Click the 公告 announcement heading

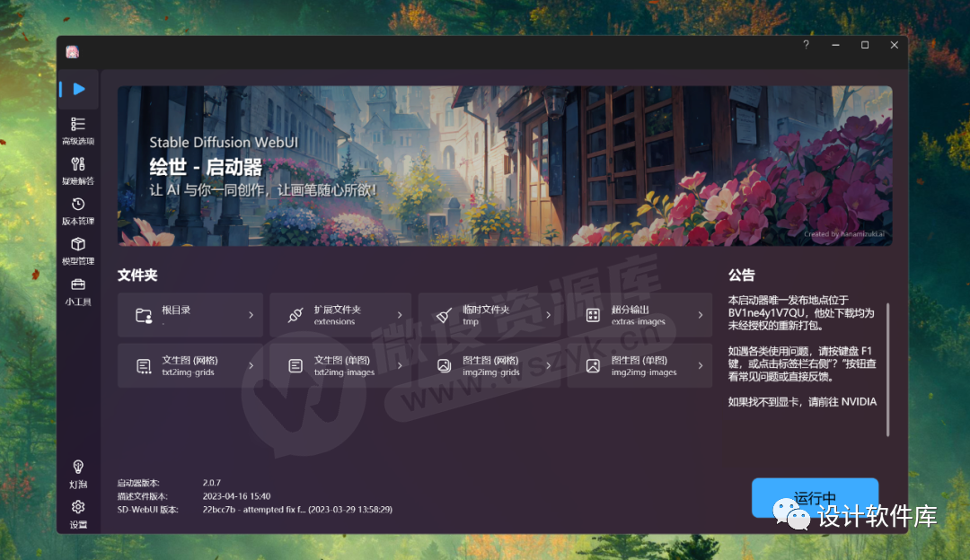click(x=741, y=275)
